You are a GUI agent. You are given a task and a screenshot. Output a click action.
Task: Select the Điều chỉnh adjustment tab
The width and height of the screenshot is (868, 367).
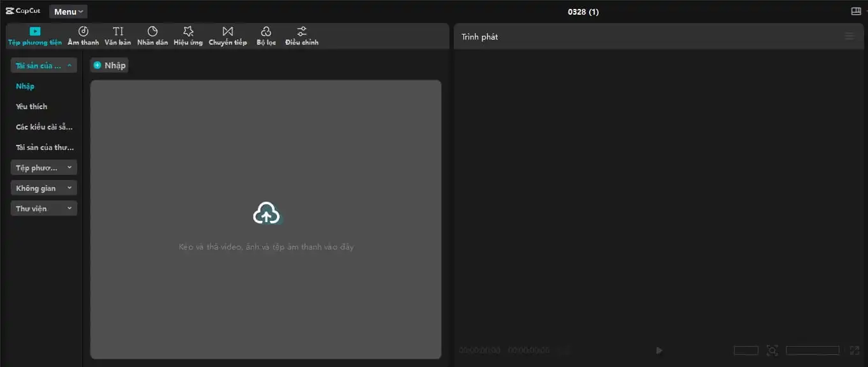click(x=302, y=36)
